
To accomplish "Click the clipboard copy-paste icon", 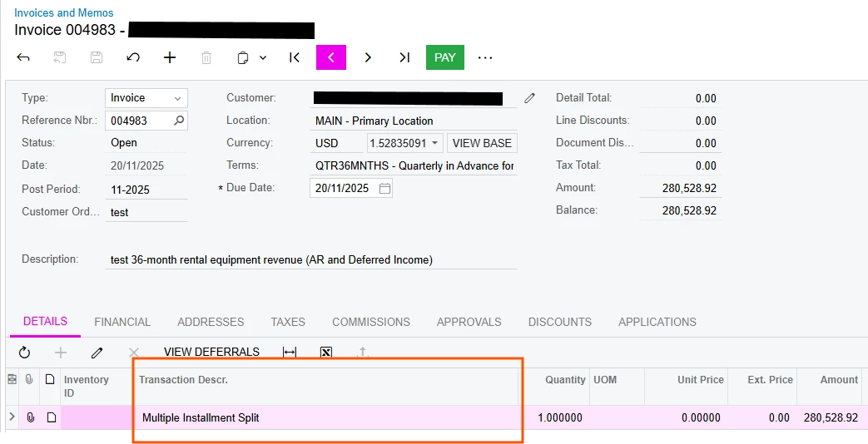I will click(x=242, y=58).
